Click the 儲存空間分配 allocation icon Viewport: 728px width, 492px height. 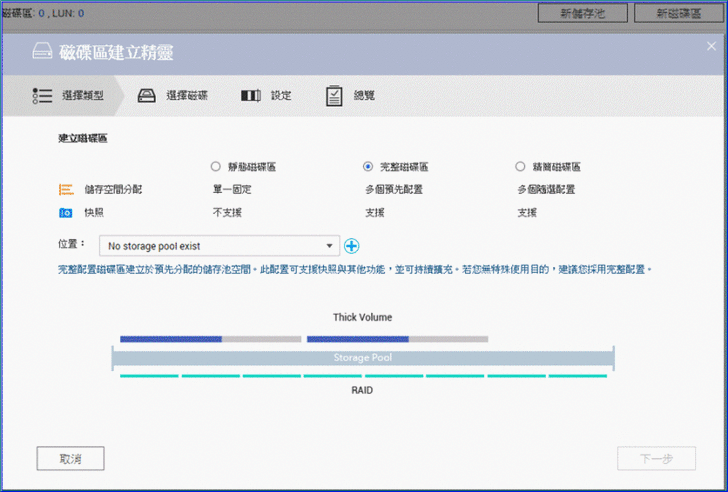(x=66, y=189)
